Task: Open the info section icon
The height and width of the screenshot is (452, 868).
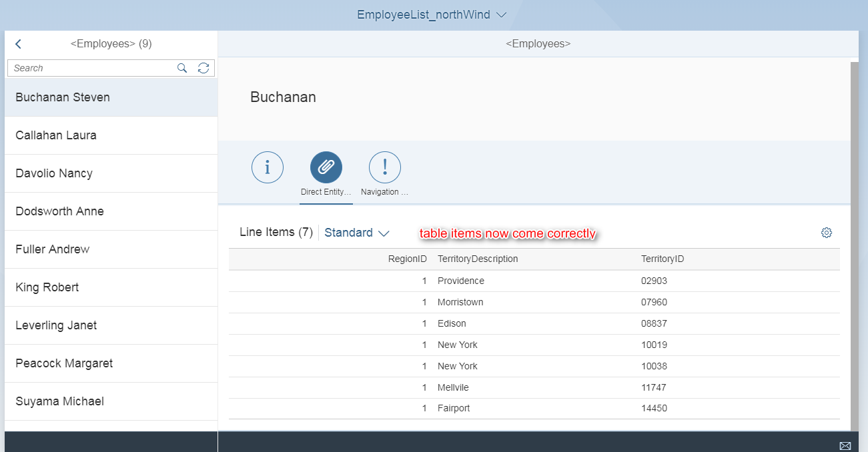Action: click(267, 167)
